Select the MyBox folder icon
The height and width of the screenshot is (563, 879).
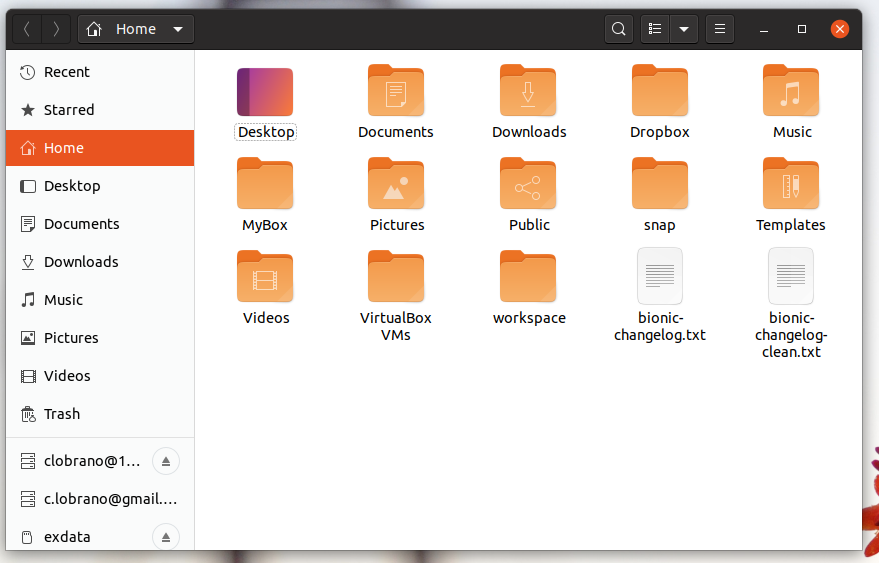[265, 183]
